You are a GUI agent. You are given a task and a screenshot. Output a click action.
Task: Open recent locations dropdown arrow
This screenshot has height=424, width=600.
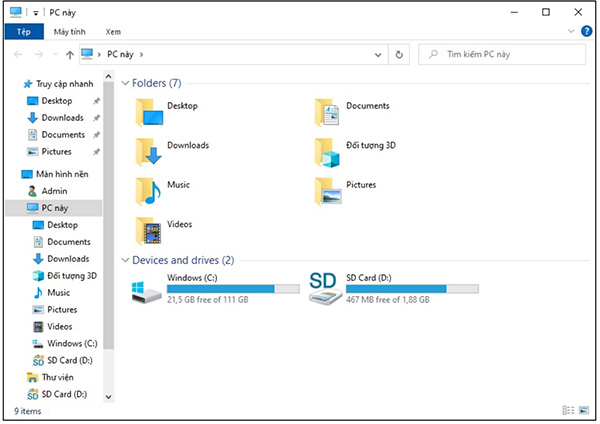55,55
